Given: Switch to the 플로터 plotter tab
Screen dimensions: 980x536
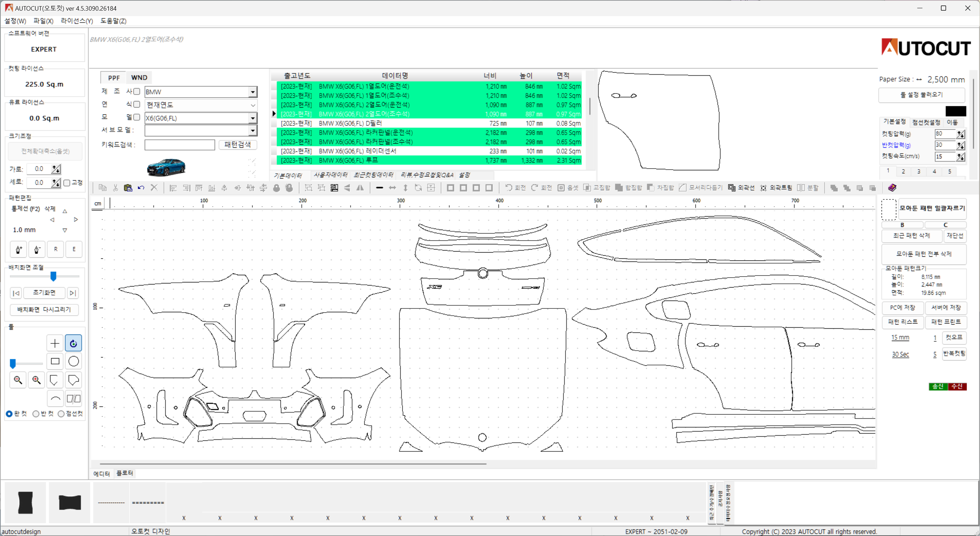Looking at the screenshot, I should pos(125,473).
